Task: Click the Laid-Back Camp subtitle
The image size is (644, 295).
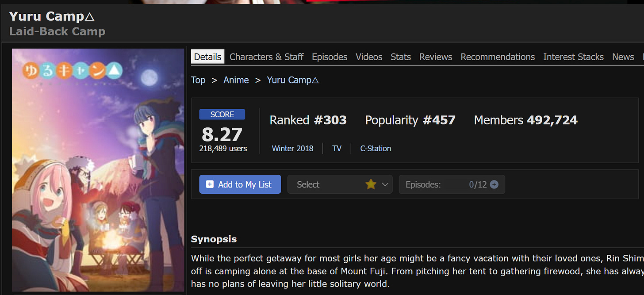Action: point(57,31)
